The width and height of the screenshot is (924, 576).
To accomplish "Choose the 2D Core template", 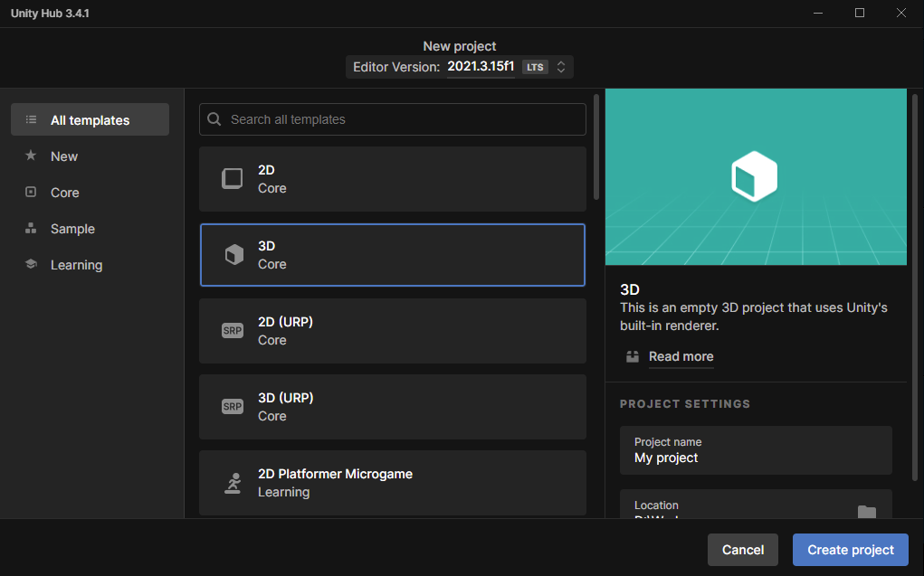I will pos(393,179).
